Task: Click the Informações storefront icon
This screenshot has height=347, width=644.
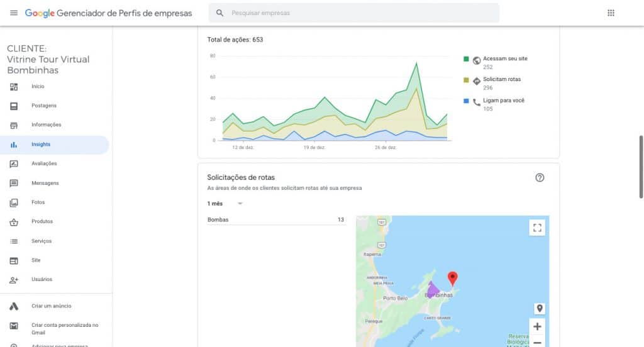Action: [x=14, y=125]
